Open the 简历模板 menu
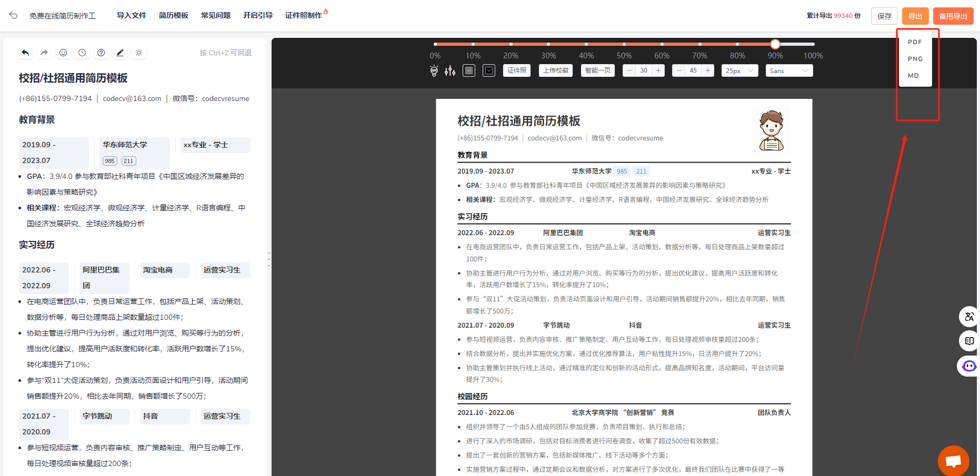Viewport: 980px width, 476px height. (174, 15)
